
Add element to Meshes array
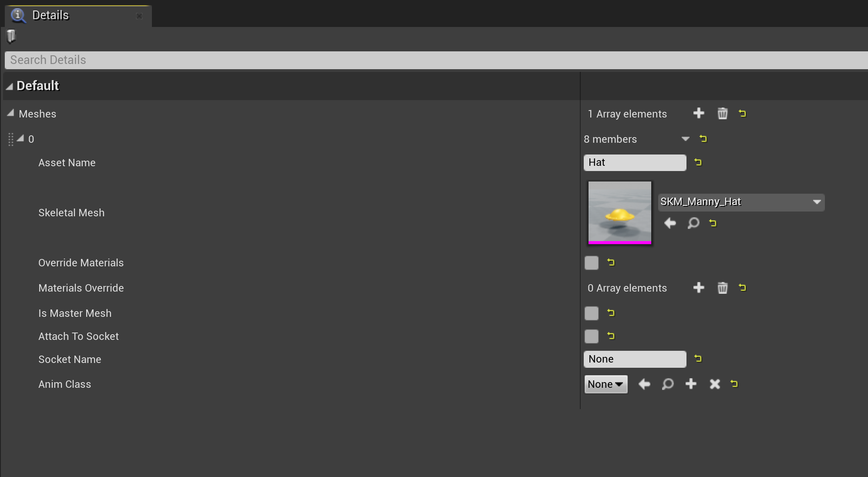tap(699, 114)
